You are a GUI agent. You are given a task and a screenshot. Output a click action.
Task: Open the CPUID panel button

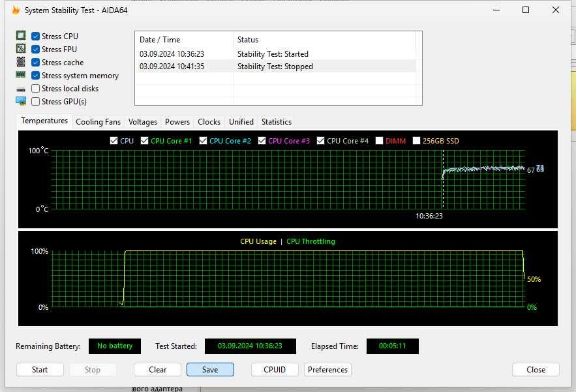(x=275, y=370)
